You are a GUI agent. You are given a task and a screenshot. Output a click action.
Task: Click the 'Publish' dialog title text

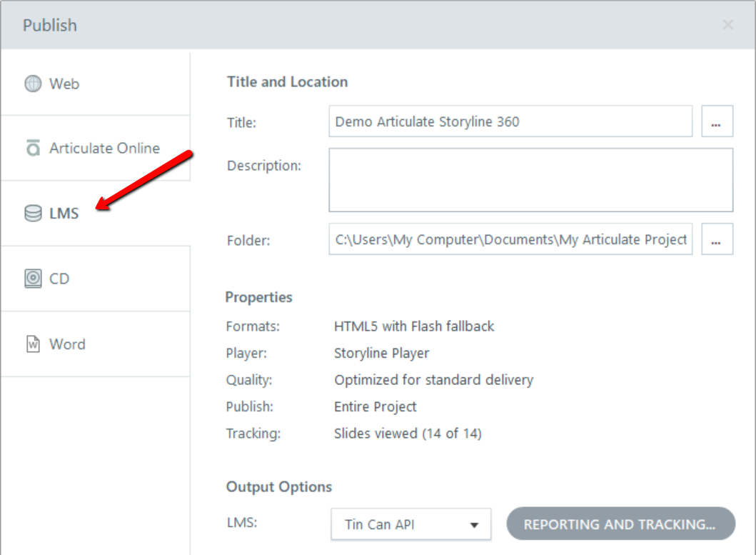[x=50, y=25]
